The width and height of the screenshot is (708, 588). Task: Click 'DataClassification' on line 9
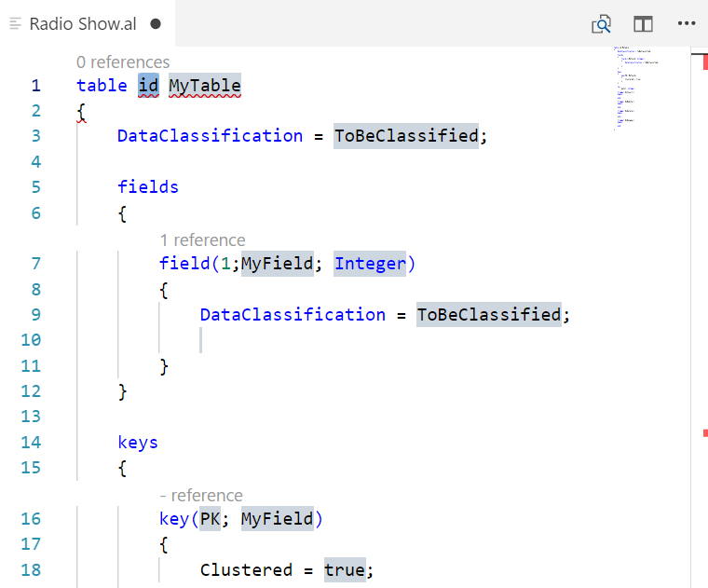293,315
